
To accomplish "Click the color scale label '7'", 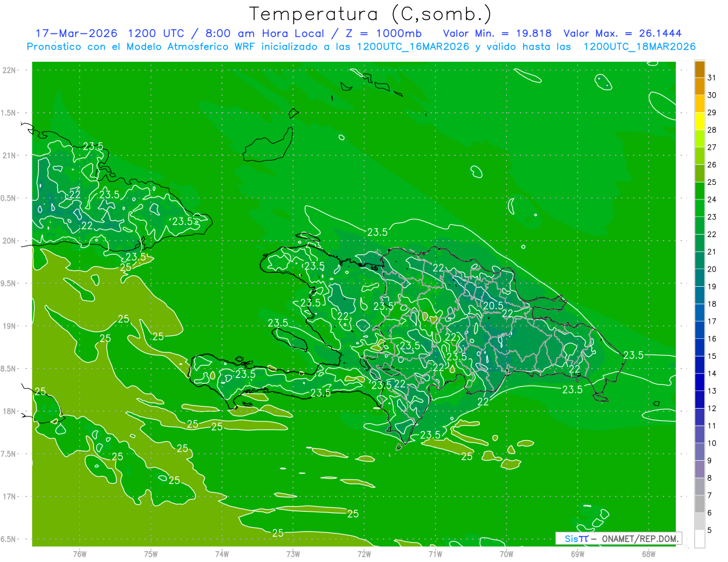I will pos(710,495).
